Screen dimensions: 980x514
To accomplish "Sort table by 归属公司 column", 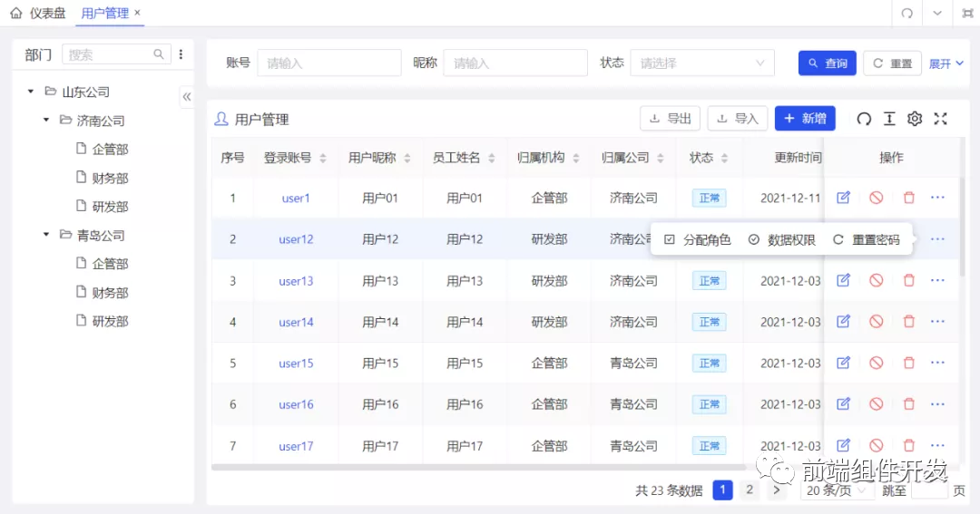I will coord(661,158).
